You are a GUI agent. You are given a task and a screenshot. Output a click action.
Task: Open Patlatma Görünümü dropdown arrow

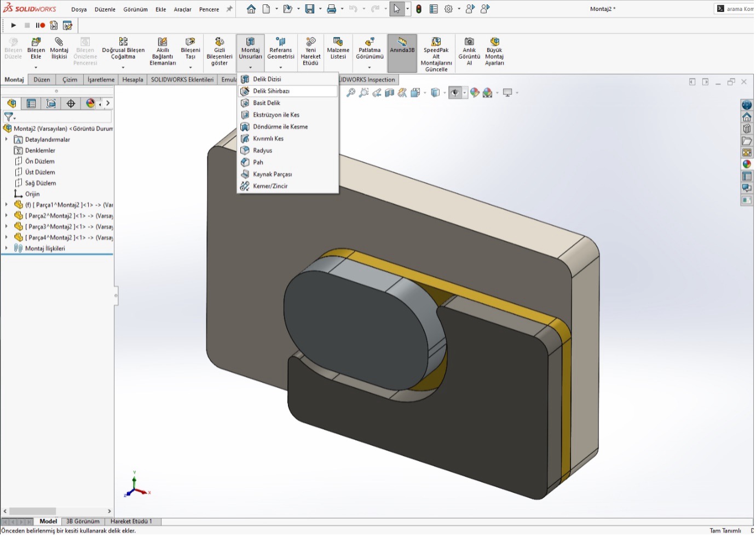370,68
